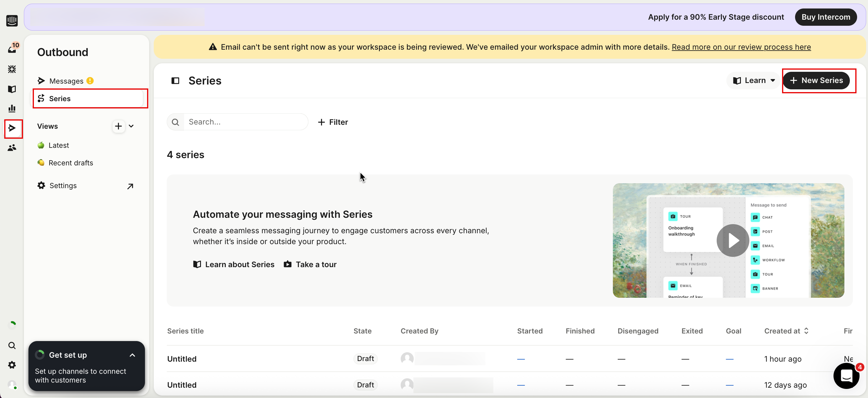Click the Finished column header
The width and height of the screenshot is (868, 398).
click(x=580, y=331)
